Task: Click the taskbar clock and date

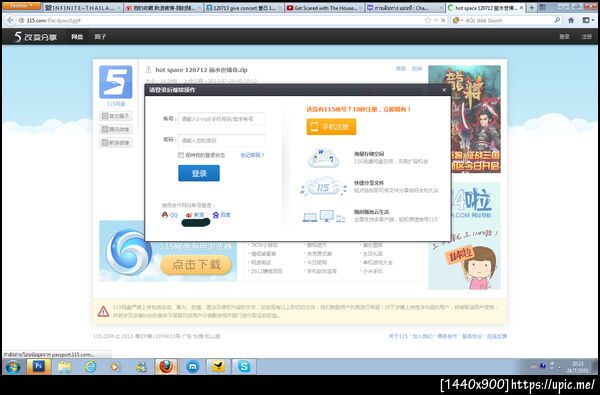Action: [577, 367]
